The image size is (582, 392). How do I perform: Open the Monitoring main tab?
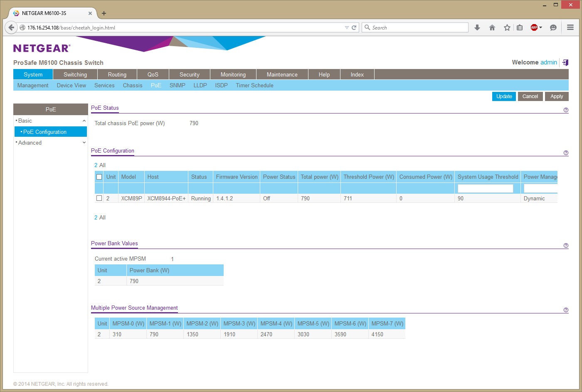tap(233, 74)
